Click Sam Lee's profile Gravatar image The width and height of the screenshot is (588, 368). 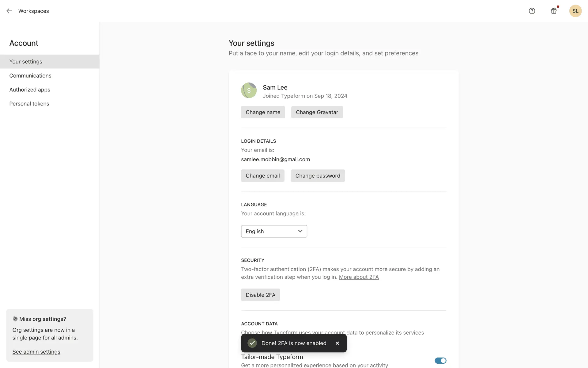pyautogui.click(x=249, y=90)
